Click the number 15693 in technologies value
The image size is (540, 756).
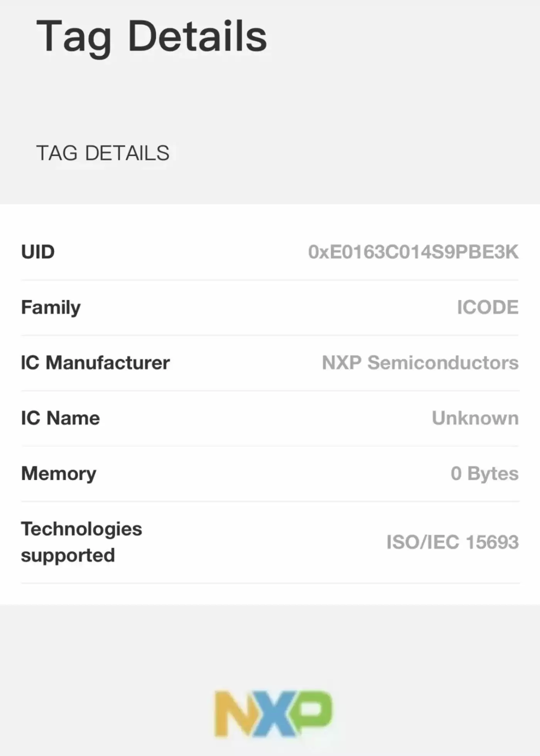(x=492, y=542)
